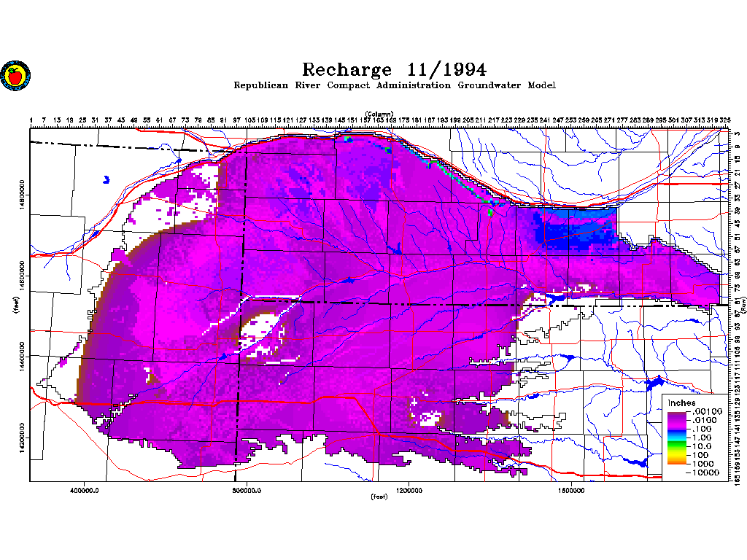This screenshot has width=747, height=560.
Task: Click the '100' legend value
Action: click(700, 455)
